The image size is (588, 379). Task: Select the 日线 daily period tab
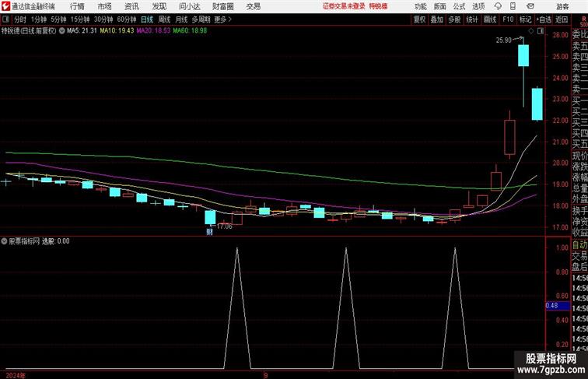tap(147, 19)
